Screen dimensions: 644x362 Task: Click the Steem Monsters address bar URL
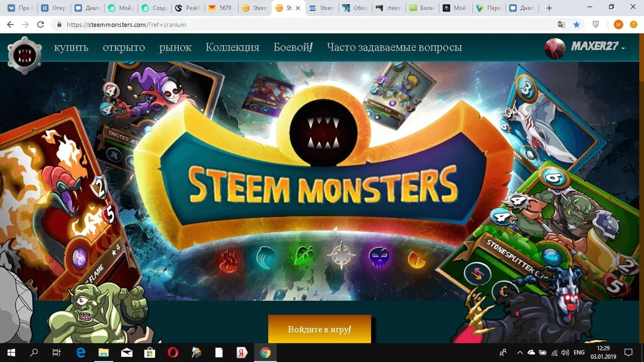tap(126, 25)
